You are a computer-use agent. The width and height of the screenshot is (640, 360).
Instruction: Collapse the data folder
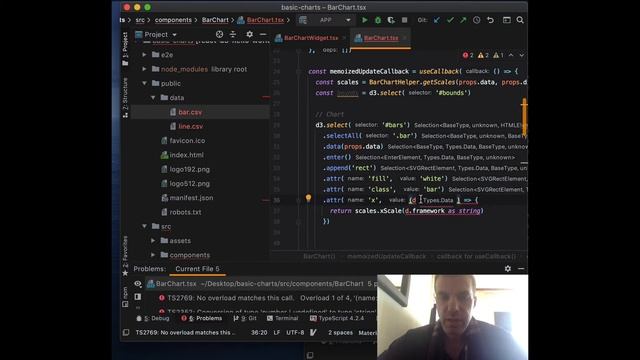point(153,98)
